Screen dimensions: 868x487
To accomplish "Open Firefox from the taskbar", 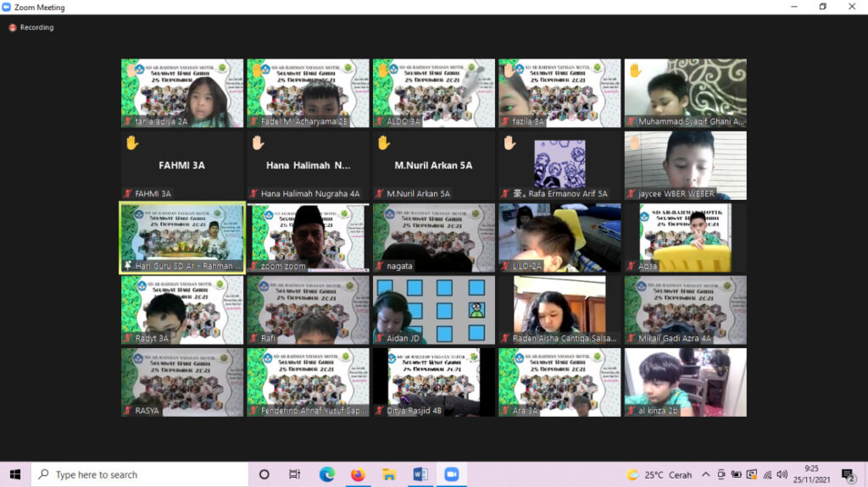I will (x=358, y=474).
